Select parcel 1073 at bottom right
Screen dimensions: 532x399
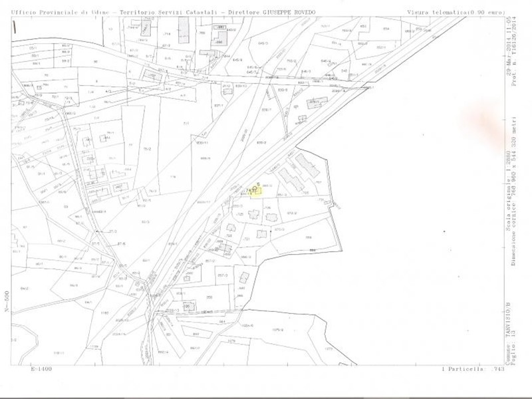327,348
